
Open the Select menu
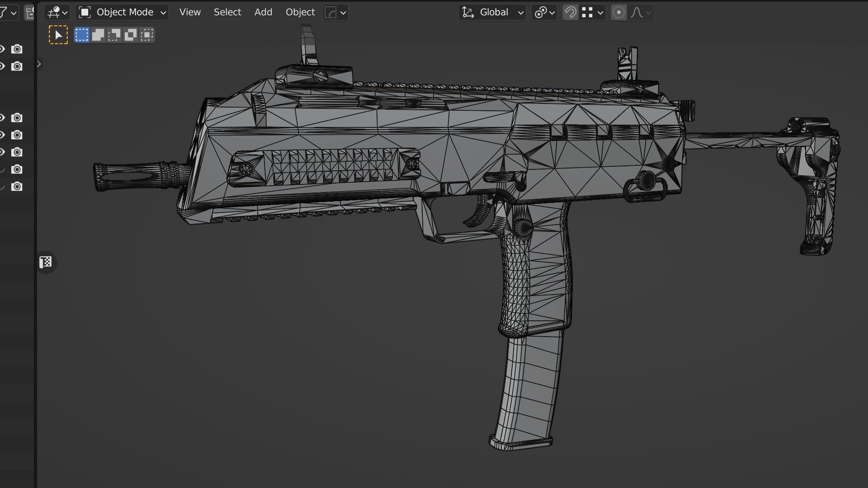(227, 12)
